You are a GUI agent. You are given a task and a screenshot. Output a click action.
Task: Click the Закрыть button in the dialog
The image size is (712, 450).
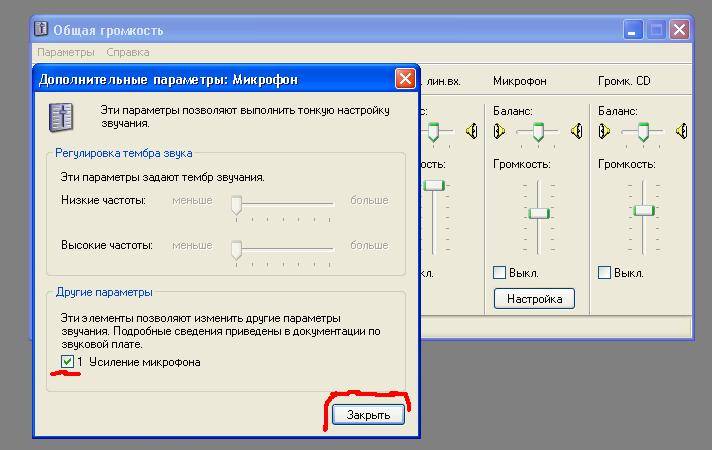click(x=368, y=415)
